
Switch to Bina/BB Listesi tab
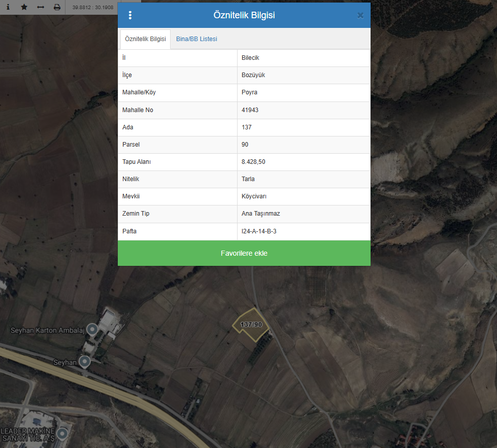coord(196,39)
